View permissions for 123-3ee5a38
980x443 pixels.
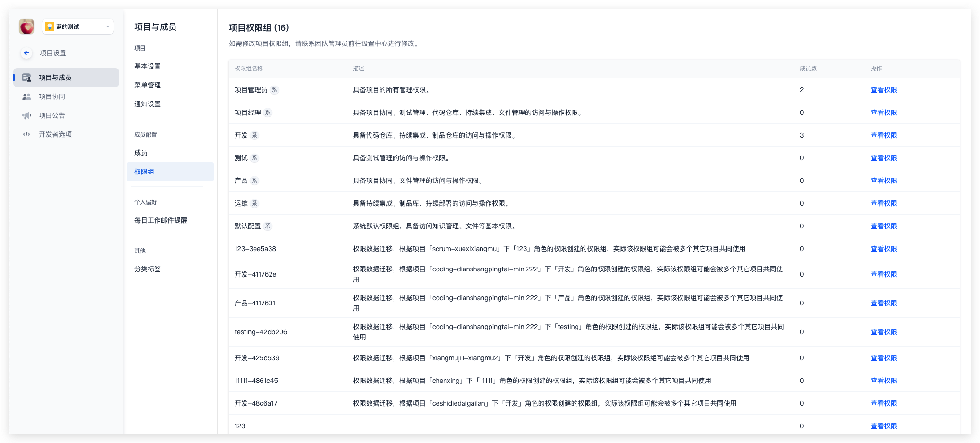(x=884, y=249)
